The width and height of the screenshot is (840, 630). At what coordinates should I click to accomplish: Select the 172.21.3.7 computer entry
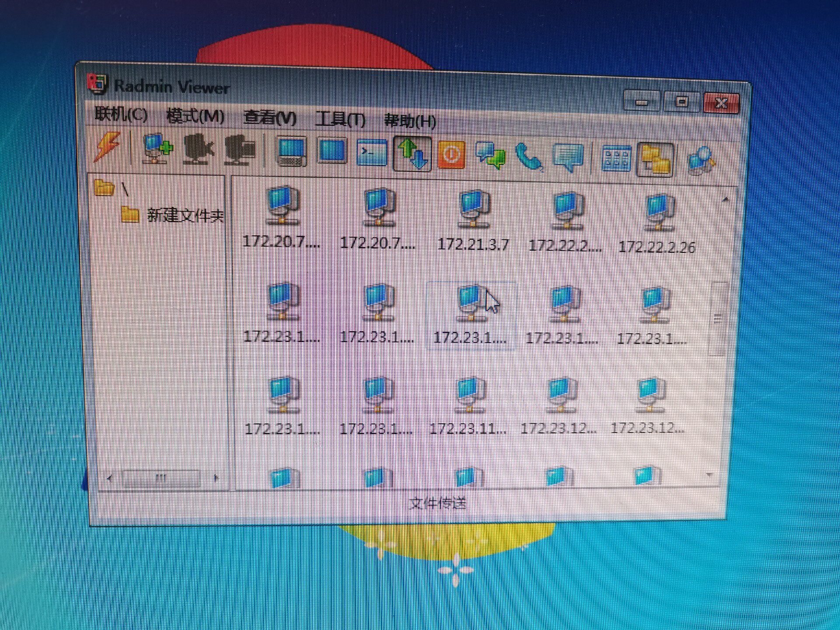(x=473, y=221)
